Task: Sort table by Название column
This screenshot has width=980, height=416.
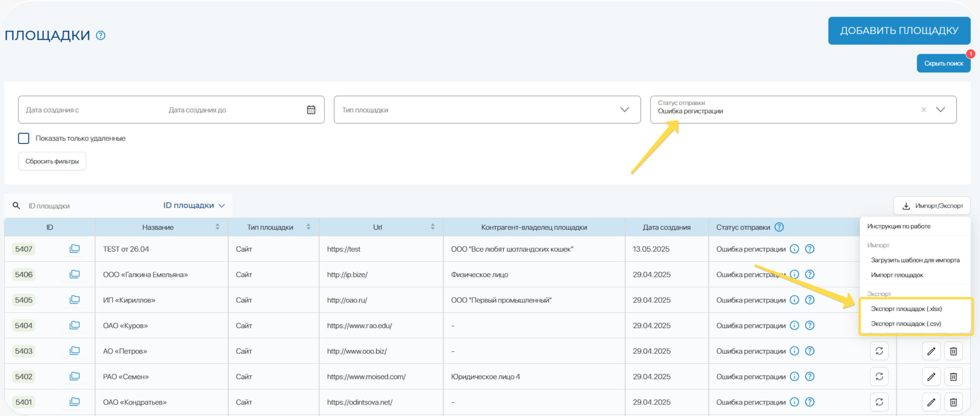Action: pyautogui.click(x=217, y=227)
